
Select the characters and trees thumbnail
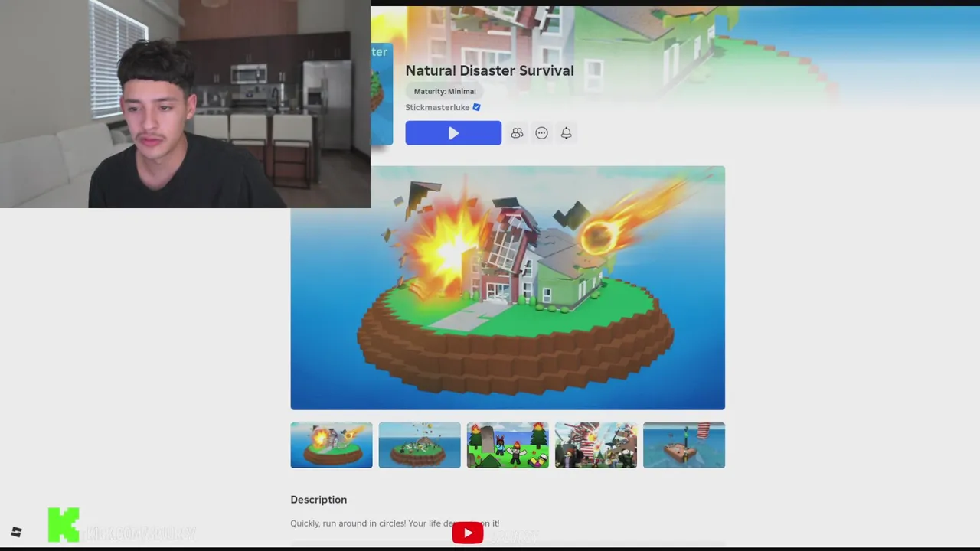[508, 445]
